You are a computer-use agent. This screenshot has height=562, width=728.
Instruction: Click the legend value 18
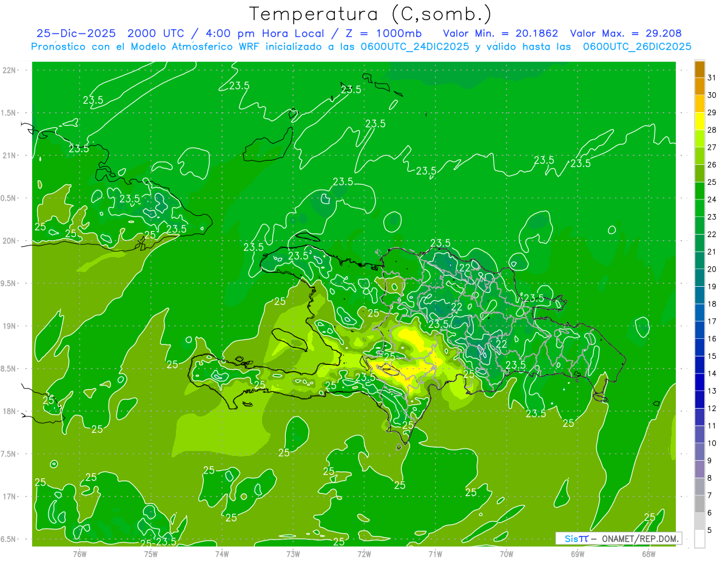[x=712, y=304]
